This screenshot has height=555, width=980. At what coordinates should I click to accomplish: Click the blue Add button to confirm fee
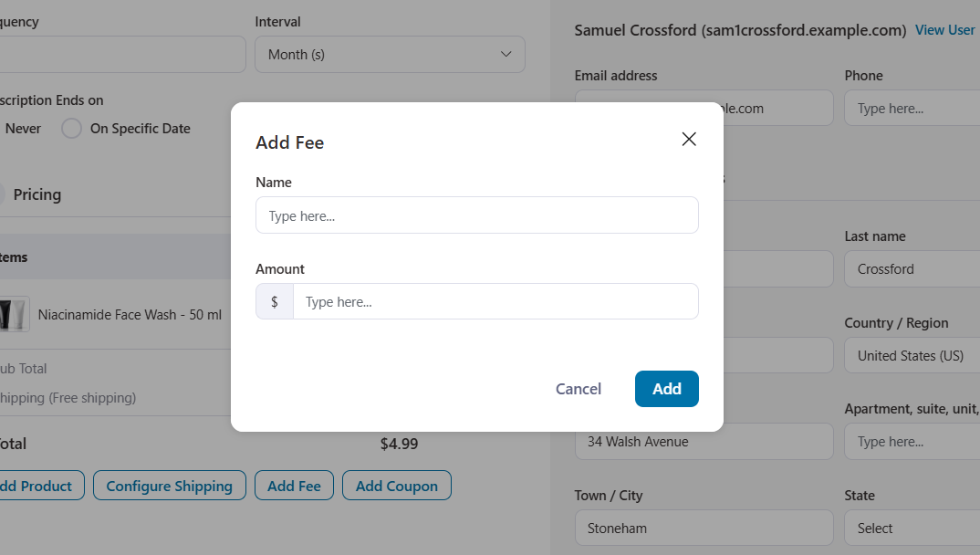click(x=666, y=389)
